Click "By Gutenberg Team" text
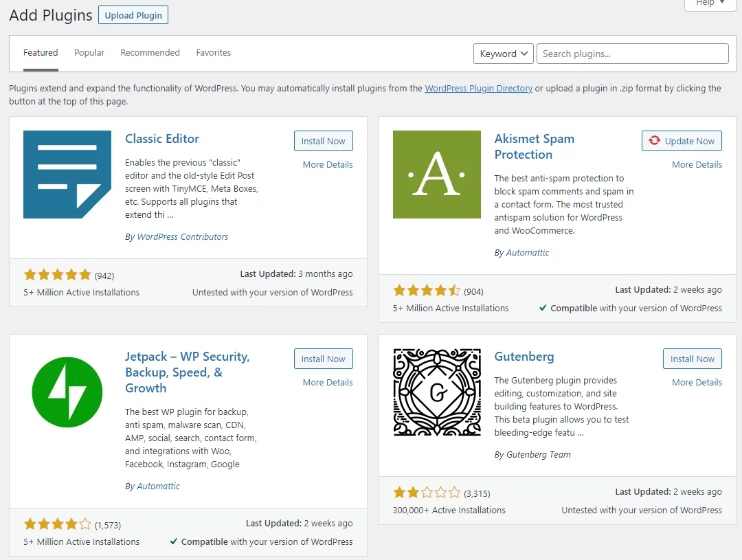The height and width of the screenshot is (560, 742). pyautogui.click(x=532, y=454)
